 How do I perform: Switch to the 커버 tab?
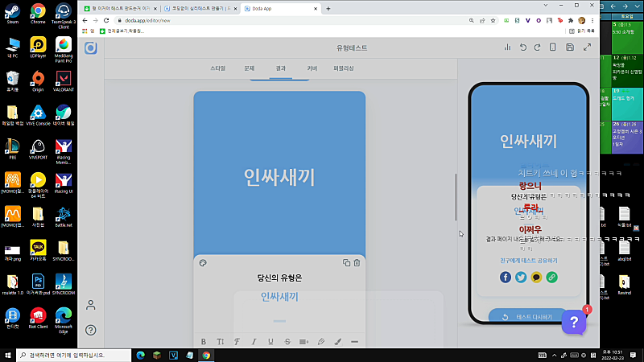tap(312, 68)
